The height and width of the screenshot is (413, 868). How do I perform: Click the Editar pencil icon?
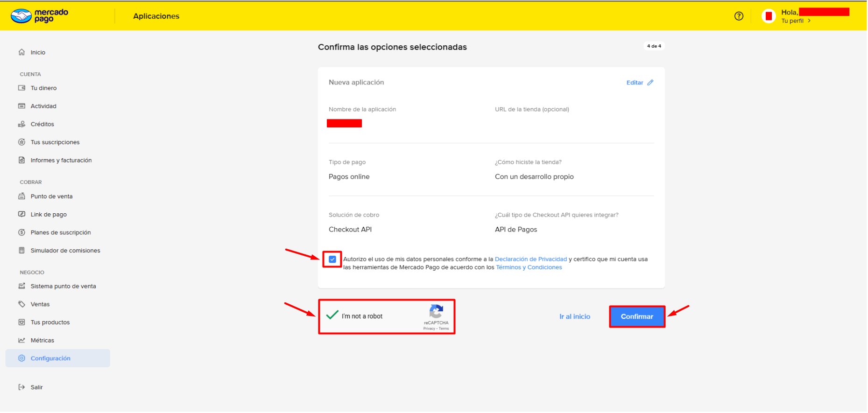click(650, 83)
